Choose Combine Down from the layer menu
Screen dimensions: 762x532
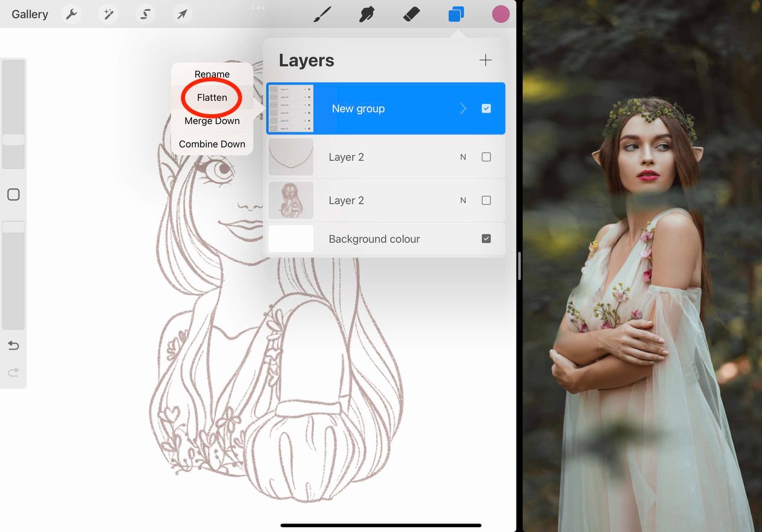pyautogui.click(x=212, y=144)
